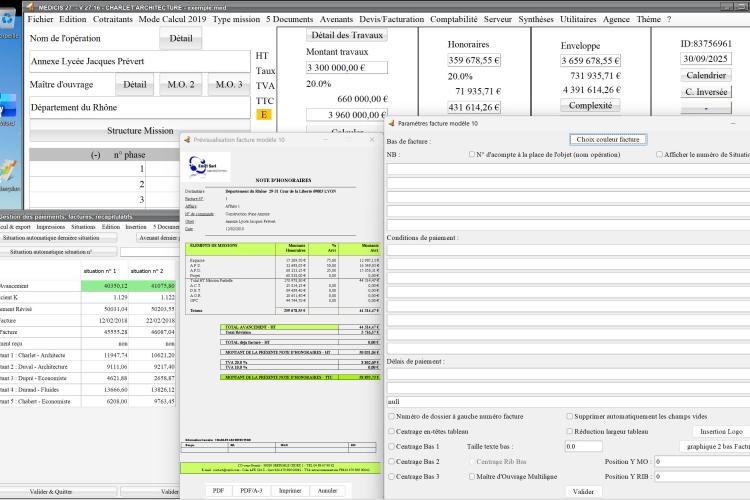Viewport: 750px width, 500px height.
Task: Open the Synthèses menu
Action: [x=536, y=19]
